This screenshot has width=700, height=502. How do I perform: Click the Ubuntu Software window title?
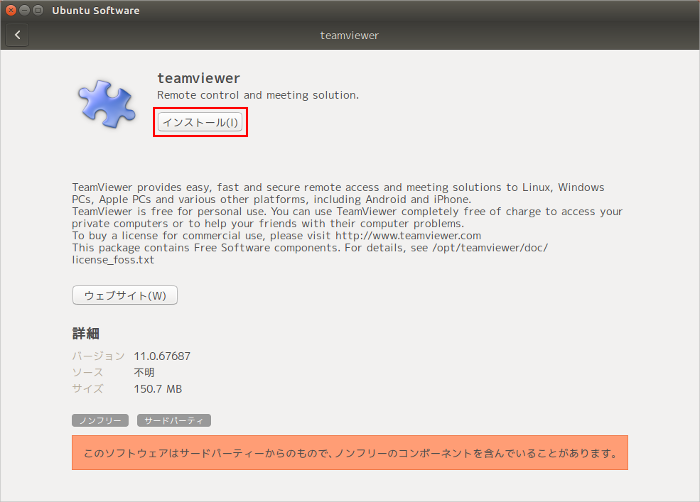(x=96, y=10)
